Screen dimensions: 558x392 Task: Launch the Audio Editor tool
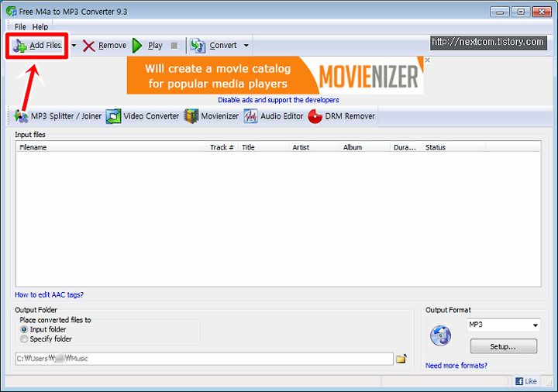pos(274,116)
